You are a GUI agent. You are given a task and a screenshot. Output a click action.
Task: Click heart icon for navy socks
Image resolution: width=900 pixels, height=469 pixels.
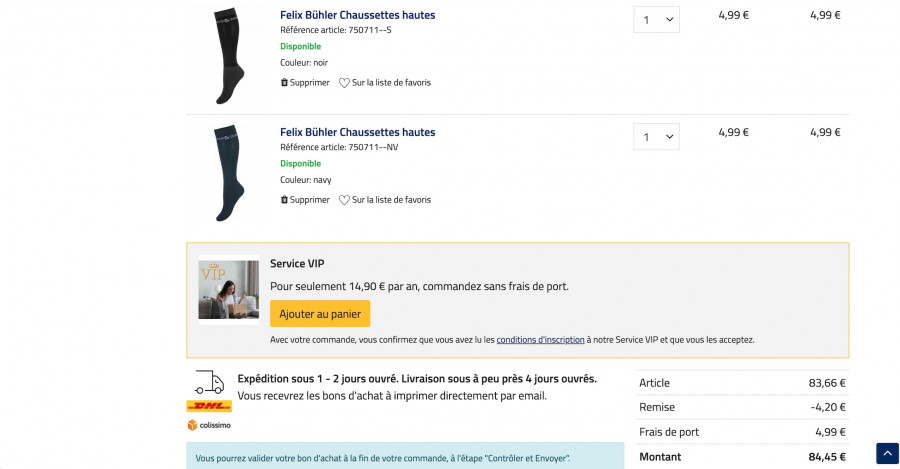(344, 200)
